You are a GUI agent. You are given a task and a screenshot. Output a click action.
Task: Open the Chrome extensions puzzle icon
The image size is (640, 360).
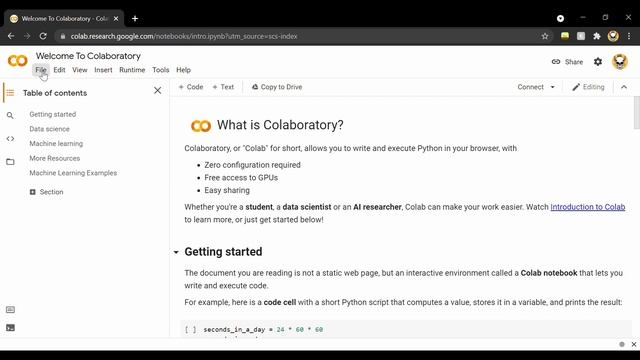click(597, 36)
